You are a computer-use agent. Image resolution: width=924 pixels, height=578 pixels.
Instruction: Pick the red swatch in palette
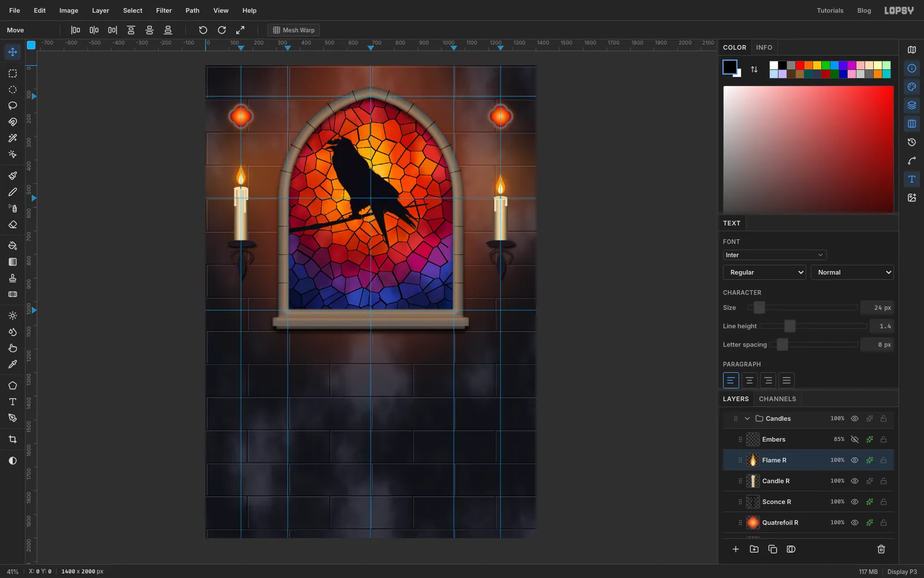pyautogui.click(x=800, y=65)
